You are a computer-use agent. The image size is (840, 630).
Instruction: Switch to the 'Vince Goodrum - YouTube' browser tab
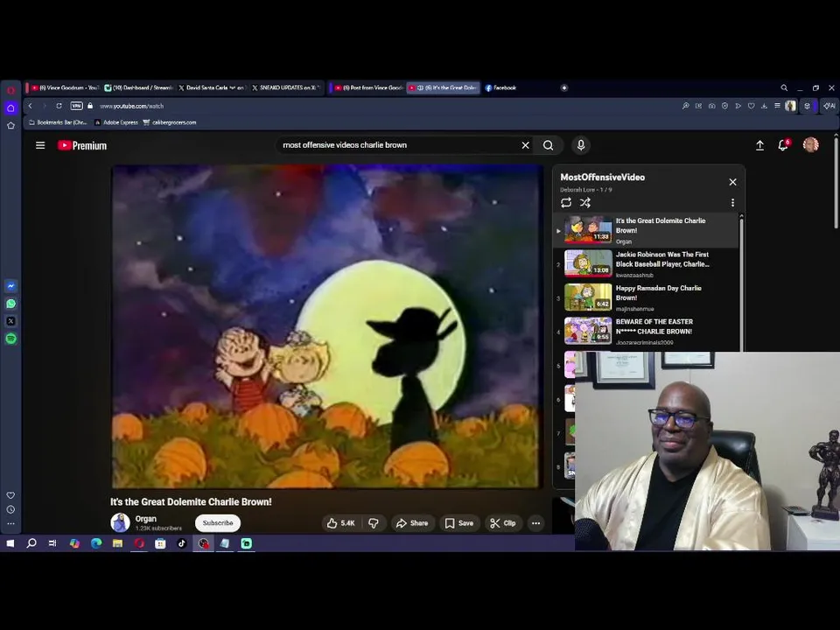pyautogui.click(x=64, y=87)
